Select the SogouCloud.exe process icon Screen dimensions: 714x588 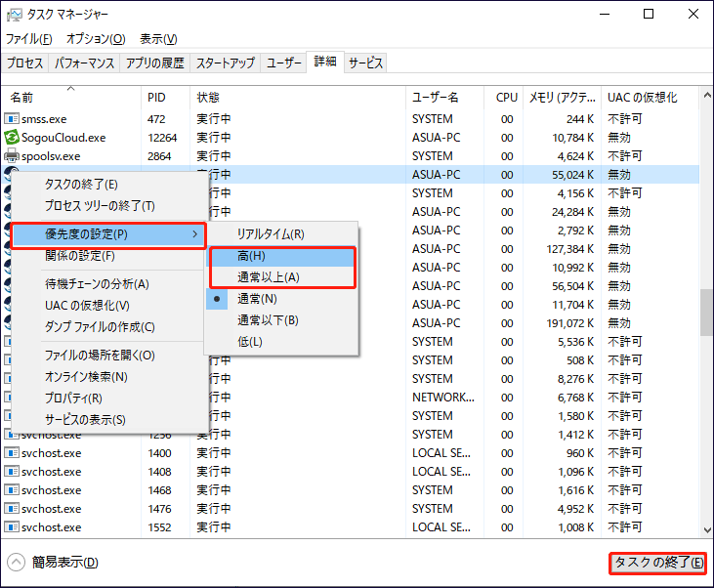[12, 138]
